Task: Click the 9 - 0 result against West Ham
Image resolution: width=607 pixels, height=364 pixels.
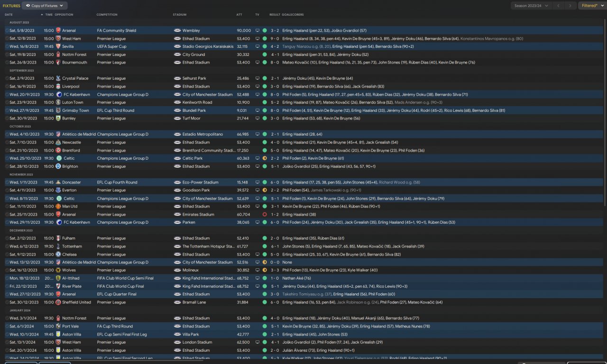Action: tap(275, 39)
